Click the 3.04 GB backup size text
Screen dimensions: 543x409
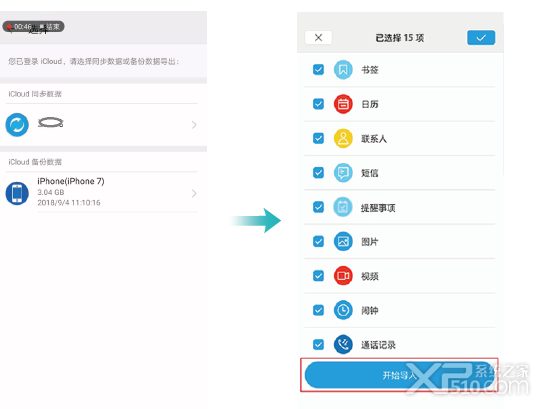click(51, 192)
